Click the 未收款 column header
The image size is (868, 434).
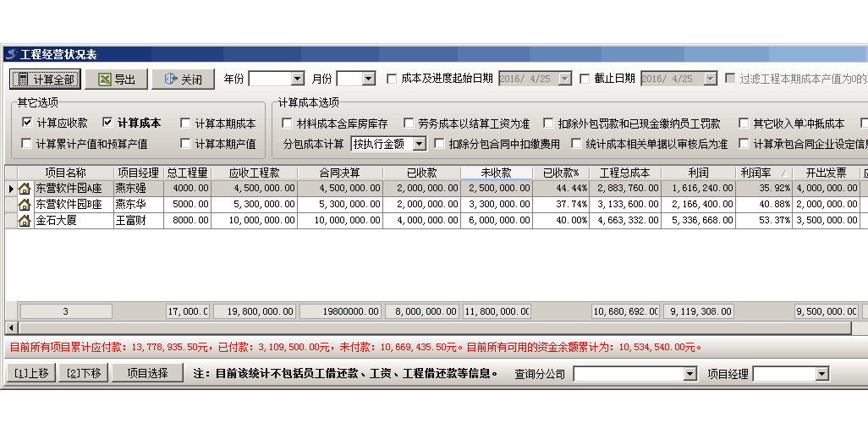coord(497,173)
